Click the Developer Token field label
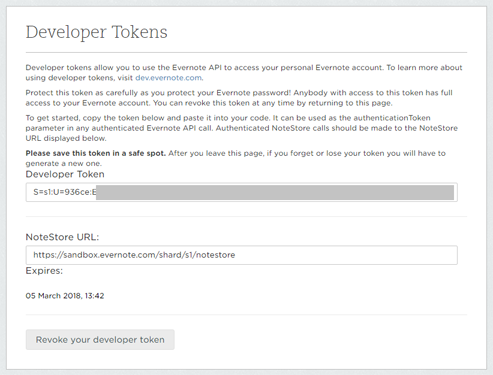Image resolution: width=493 pixels, height=375 pixels. click(65, 174)
